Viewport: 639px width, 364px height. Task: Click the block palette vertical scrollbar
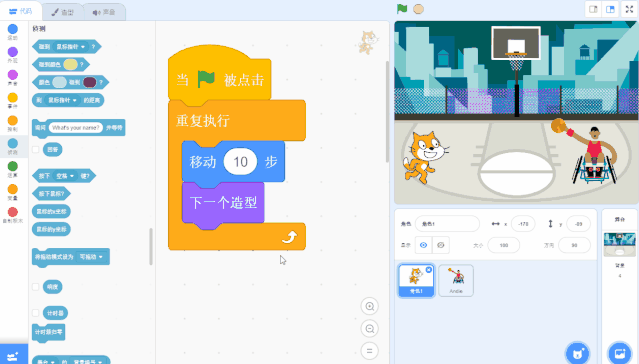tap(151, 246)
